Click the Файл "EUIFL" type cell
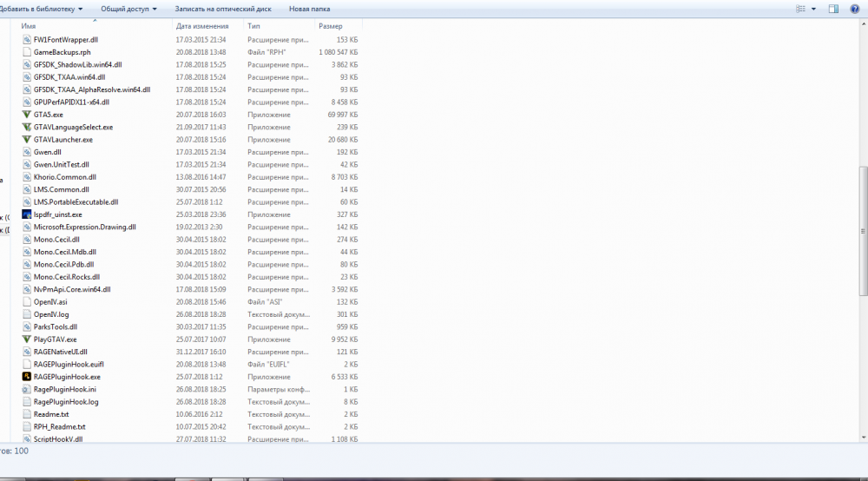The width and height of the screenshot is (868, 481). (x=268, y=364)
